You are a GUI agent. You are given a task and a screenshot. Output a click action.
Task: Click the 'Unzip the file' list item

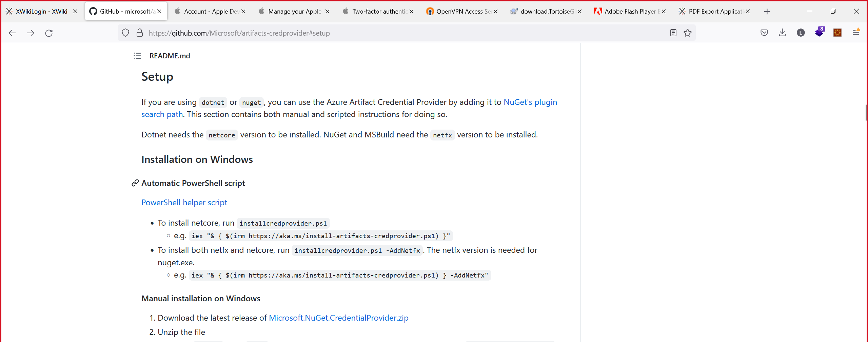[x=181, y=332]
